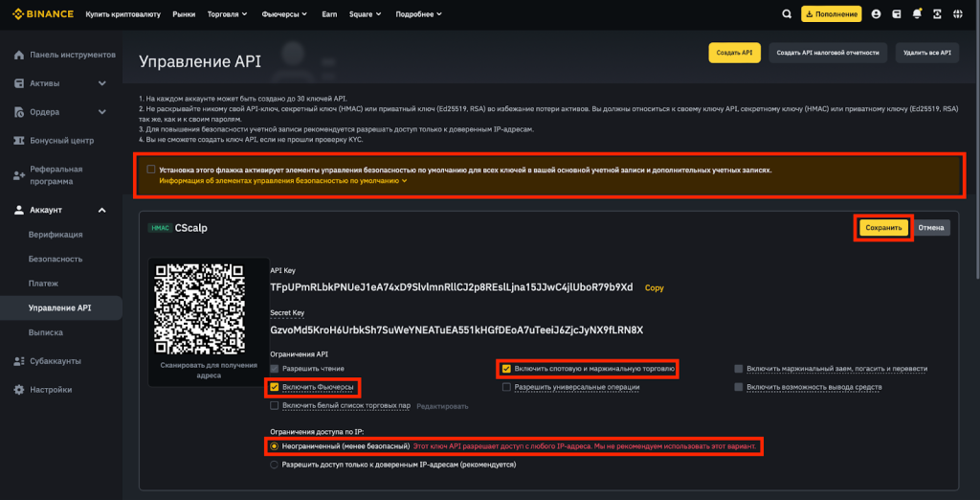This screenshot has width=980, height=500.
Task: Toggle Включить маржинальный заем checkbox
Action: click(x=739, y=369)
